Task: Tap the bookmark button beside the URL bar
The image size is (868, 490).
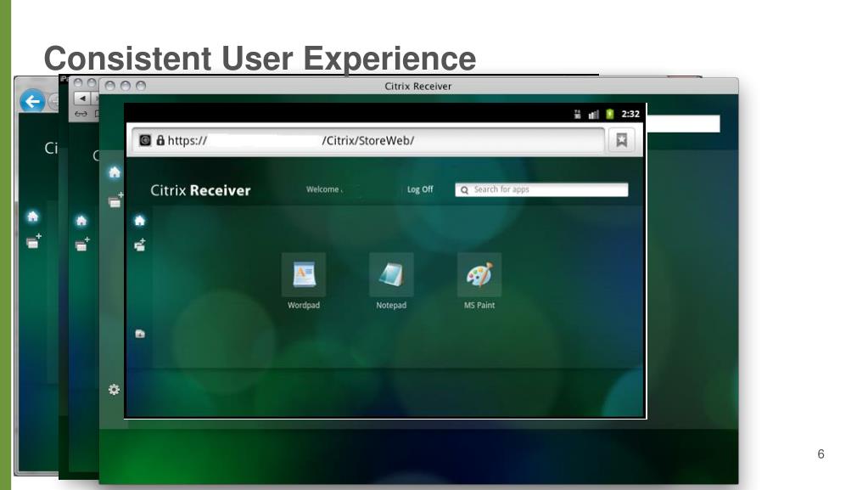Action: (x=622, y=139)
